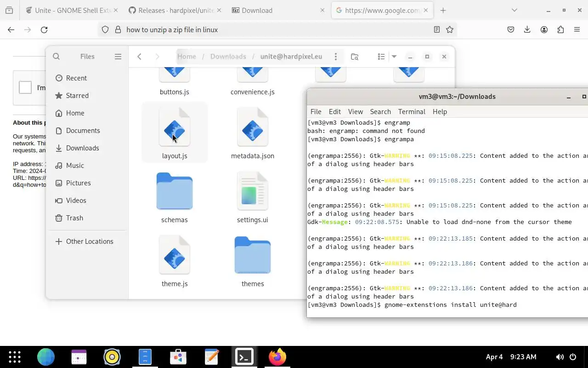The height and width of the screenshot is (368, 588).
Task: Open the power menu icon
Action: 573,357
